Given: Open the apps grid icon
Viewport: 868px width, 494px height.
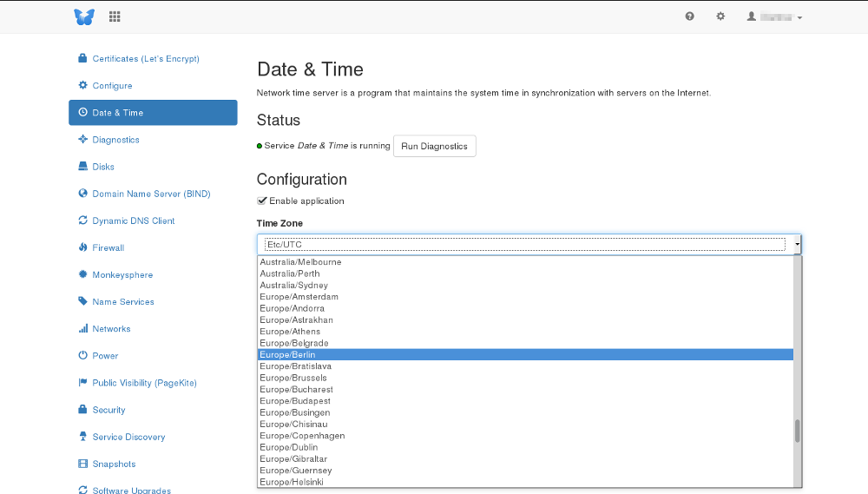Looking at the screenshot, I should [115, 16].
